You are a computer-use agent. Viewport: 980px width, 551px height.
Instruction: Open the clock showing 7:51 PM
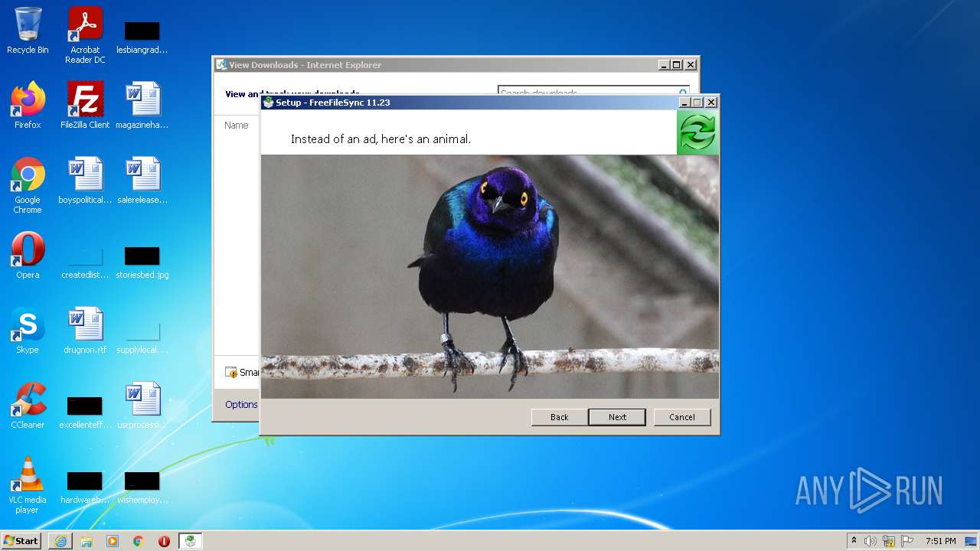coord(940,541)
